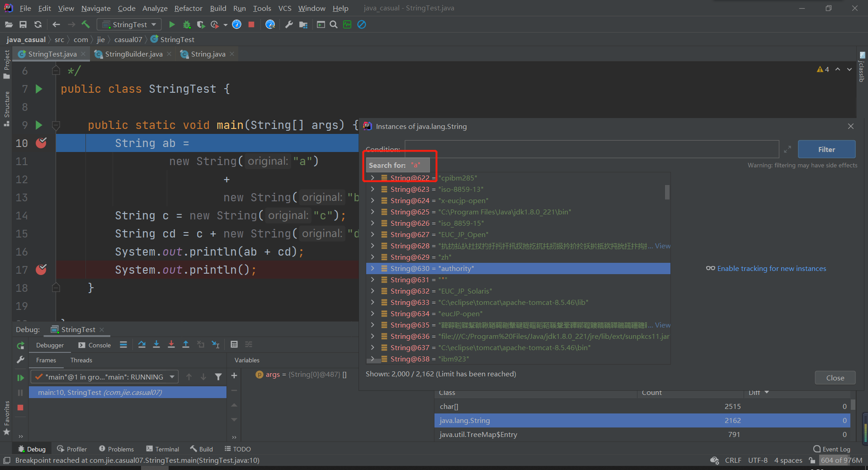868x470 pixels.
Task: Open Project Structure folder icon
Action: [303, 24]
